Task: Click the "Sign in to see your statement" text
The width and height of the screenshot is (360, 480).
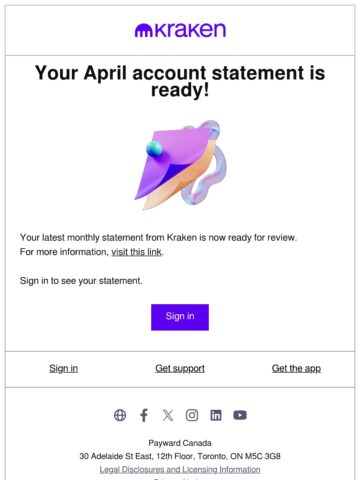Action: 81,281
